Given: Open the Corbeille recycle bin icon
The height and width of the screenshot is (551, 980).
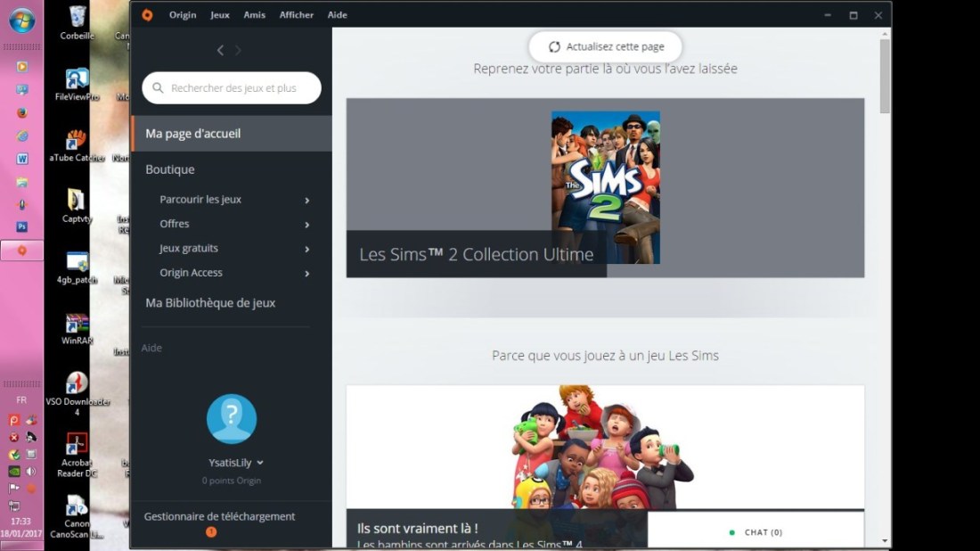Looking at the screenshot, I should coord(78,17).
